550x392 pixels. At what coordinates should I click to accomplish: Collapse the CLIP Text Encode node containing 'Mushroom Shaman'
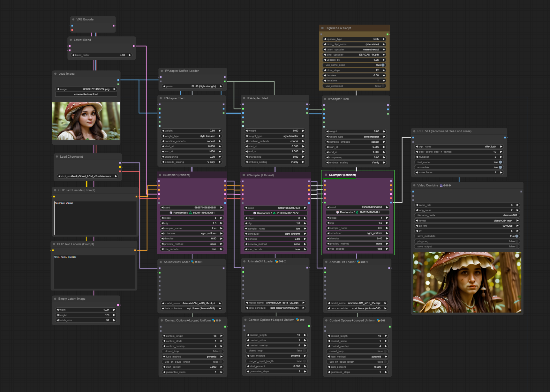pos(55,190)
